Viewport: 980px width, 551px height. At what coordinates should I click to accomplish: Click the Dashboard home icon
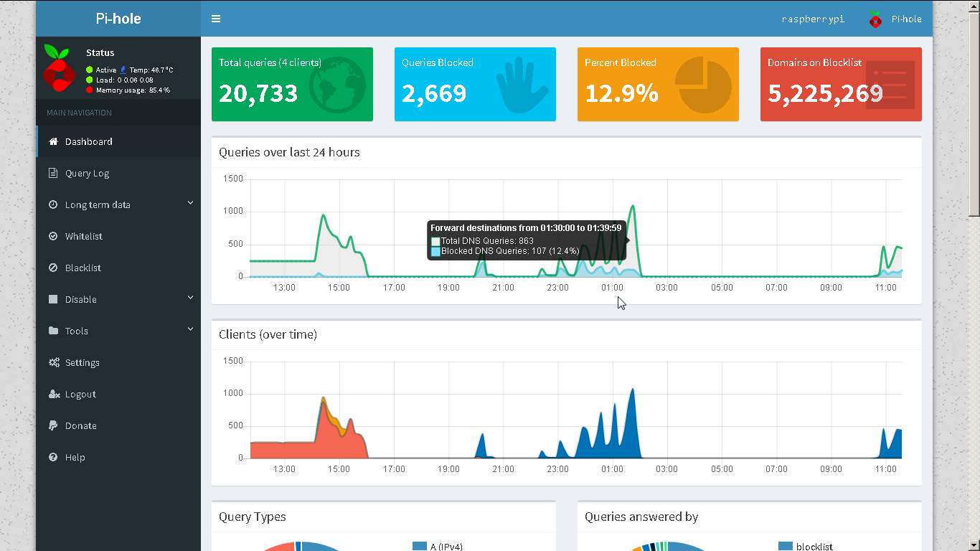tap(53, 141)
